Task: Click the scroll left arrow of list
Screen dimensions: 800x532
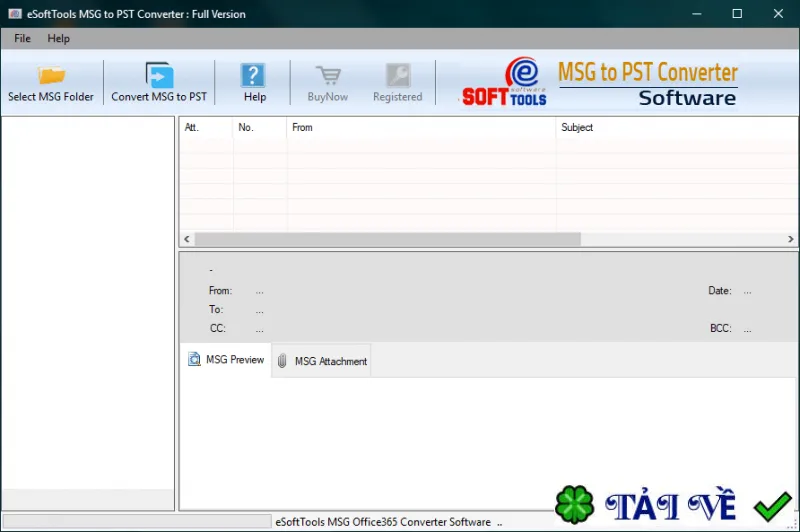Action: pyautogui.click(x=187, y=239)
